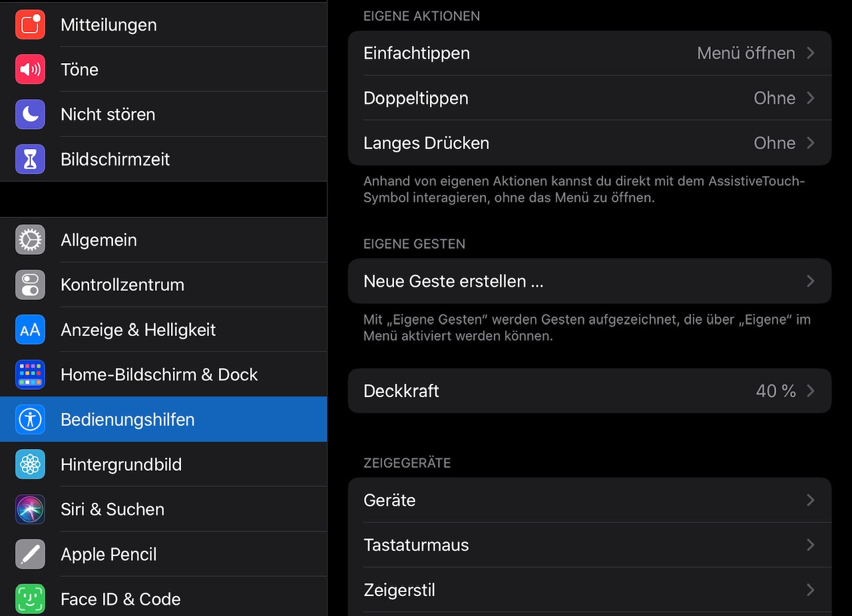Screen dimensions: 852x616
Task: Tap the red Mitteilungen icon
Action: pos(30,25)
